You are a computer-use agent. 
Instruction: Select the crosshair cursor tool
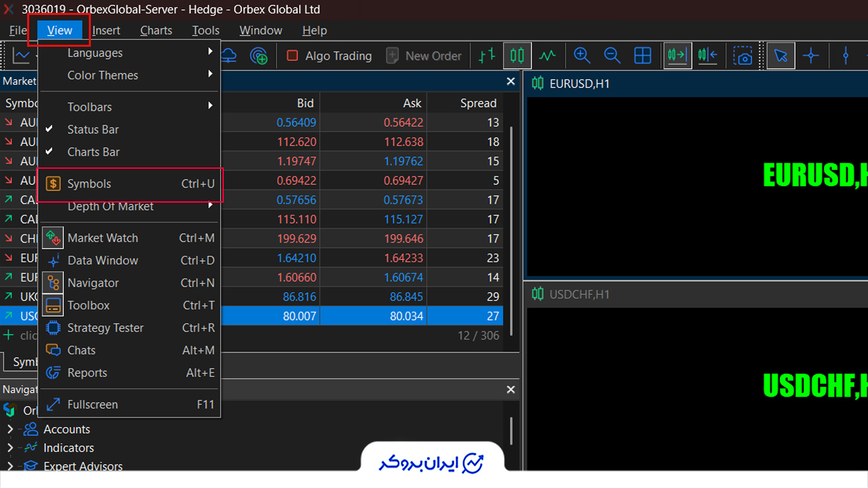[x=811, y=56]
